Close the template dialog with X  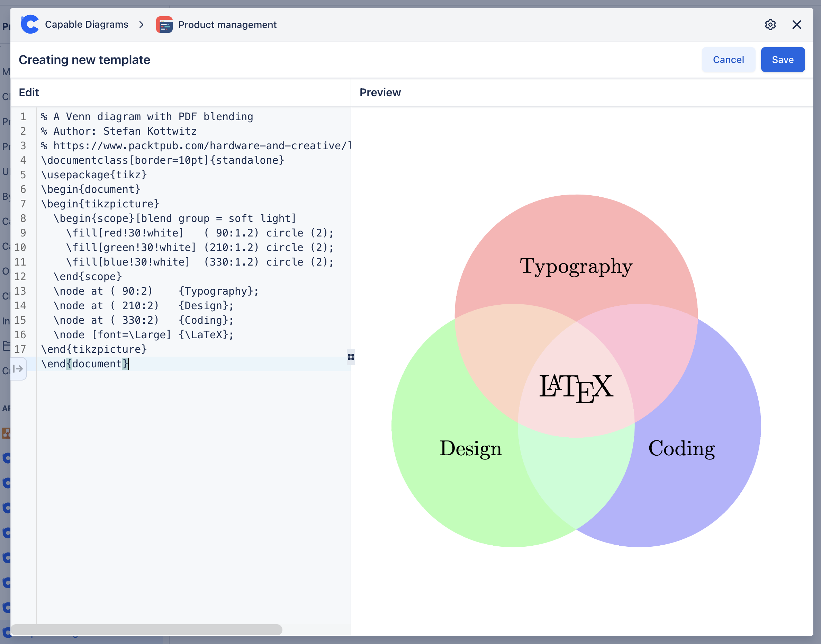tap(796, 25)
